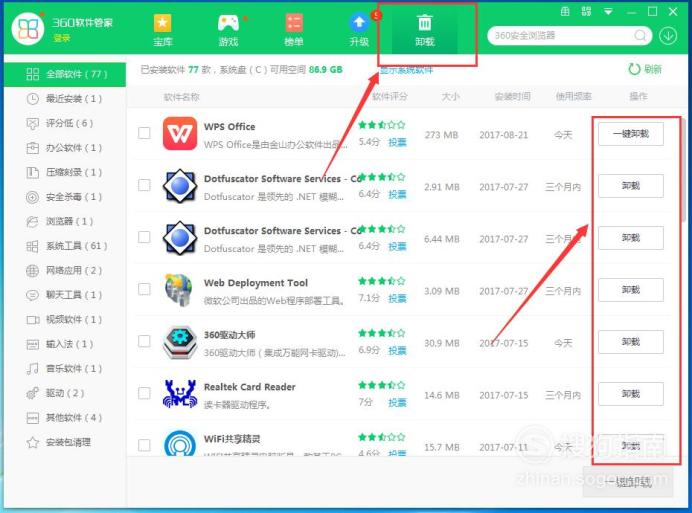692x513 pixels.
Task: Select 输入法 (1) category
Action: point(65,344)
